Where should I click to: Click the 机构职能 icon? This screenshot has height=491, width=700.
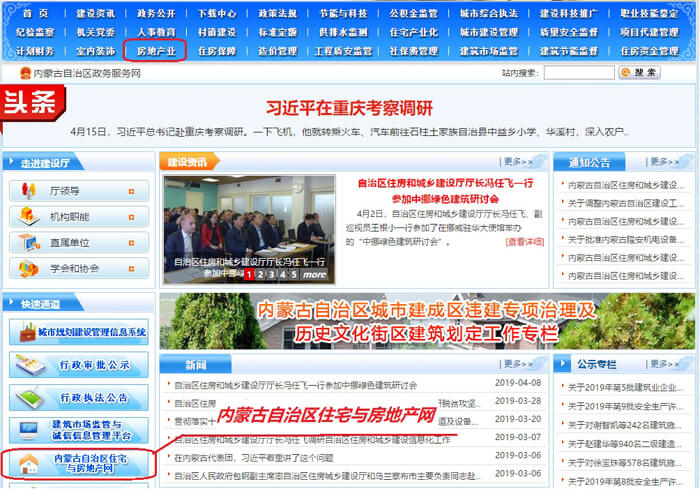click(28, 216)
